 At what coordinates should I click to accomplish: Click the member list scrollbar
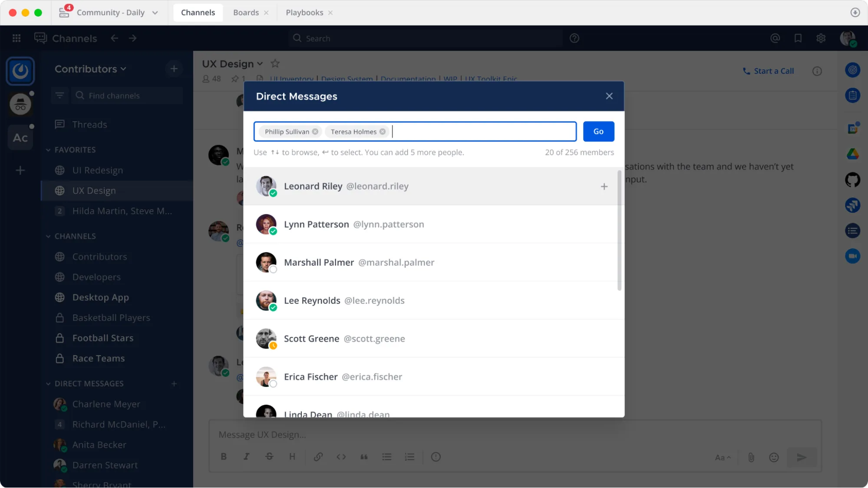tap(619, 230)
